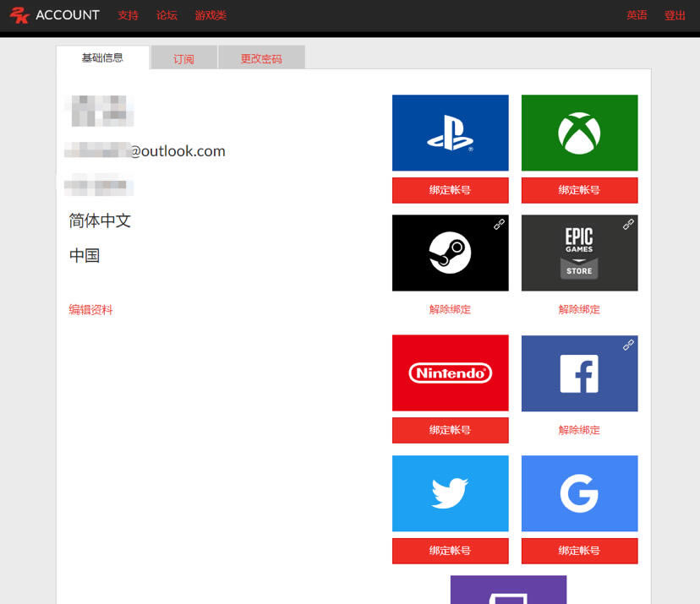Click the purple Twitch tile
This screenshot has height=604, width=700.
pos(508,590)
